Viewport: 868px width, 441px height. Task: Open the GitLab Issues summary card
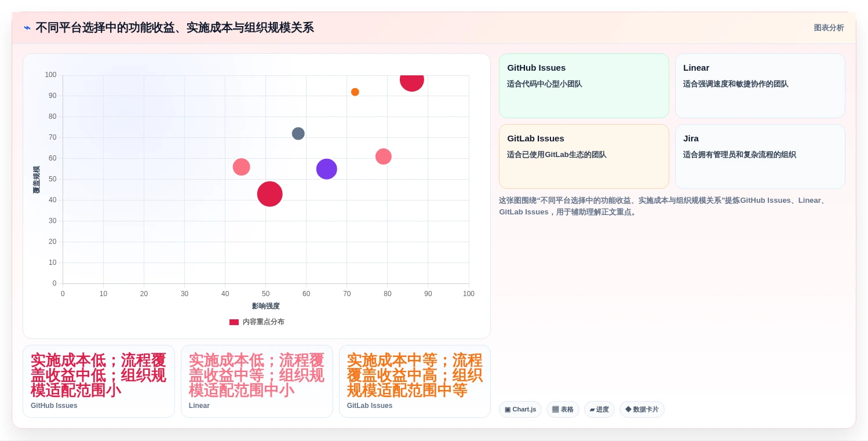coord(583,156)
